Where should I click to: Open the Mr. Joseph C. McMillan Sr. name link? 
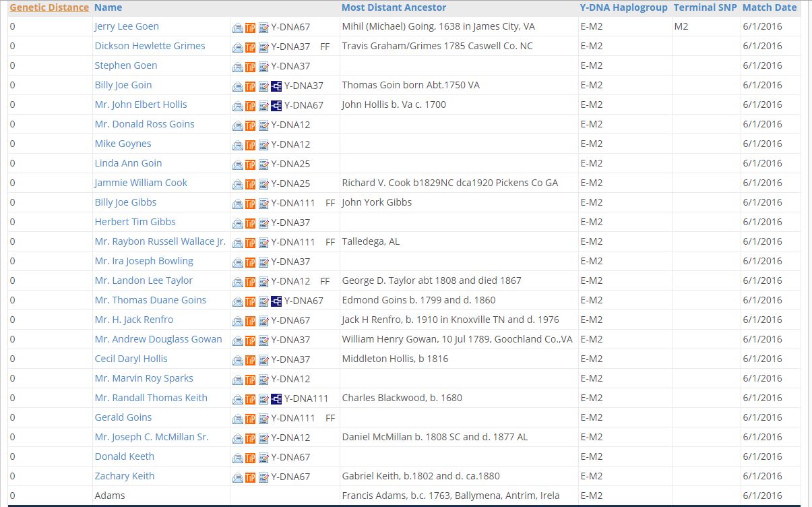click(x=152, y=437)
